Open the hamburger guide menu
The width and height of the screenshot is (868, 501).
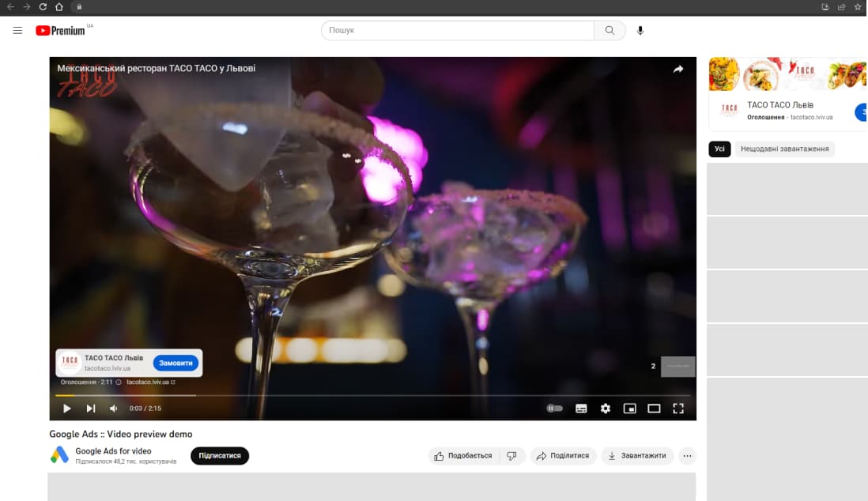[x=17, y=30]
